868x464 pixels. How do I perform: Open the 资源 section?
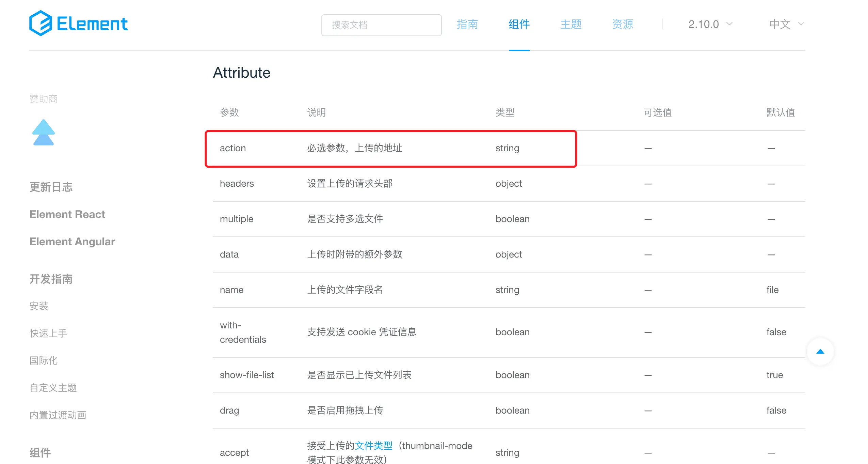[x=622, y=24]
